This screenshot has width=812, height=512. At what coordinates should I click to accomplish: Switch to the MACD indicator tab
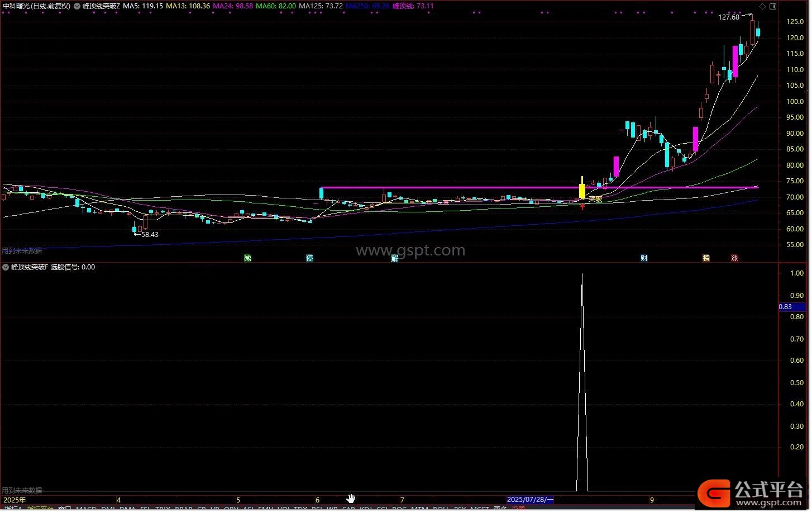coord(87,509)
